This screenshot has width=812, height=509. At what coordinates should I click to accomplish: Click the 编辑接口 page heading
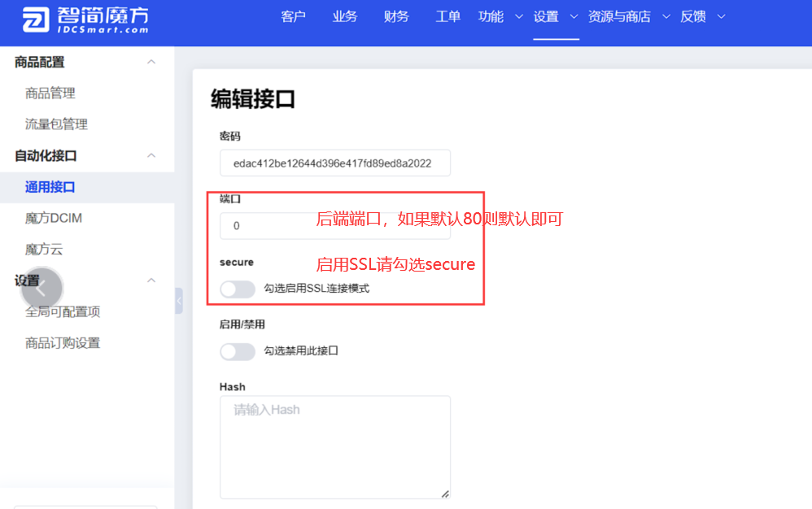coord(253,99)
